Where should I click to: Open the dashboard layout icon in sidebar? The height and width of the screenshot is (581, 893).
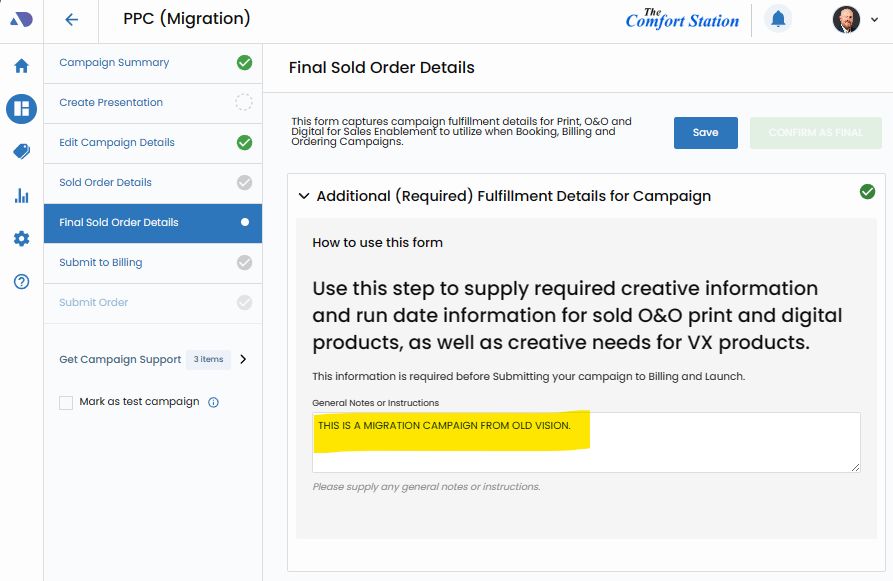coord(21,108)
